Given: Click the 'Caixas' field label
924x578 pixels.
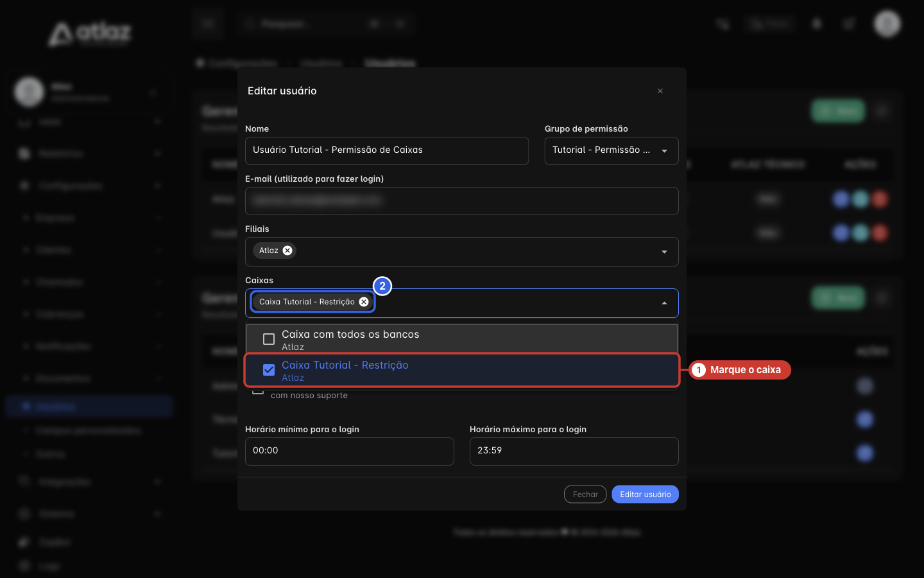Looking at the screenshot, I should point(259,281).
